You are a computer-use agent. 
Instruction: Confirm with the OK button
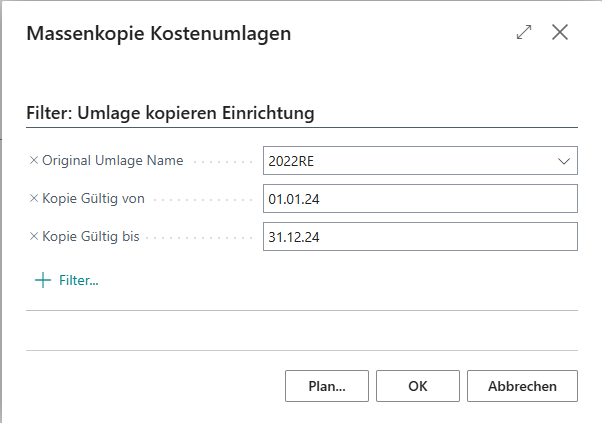[x=418, y=386]
